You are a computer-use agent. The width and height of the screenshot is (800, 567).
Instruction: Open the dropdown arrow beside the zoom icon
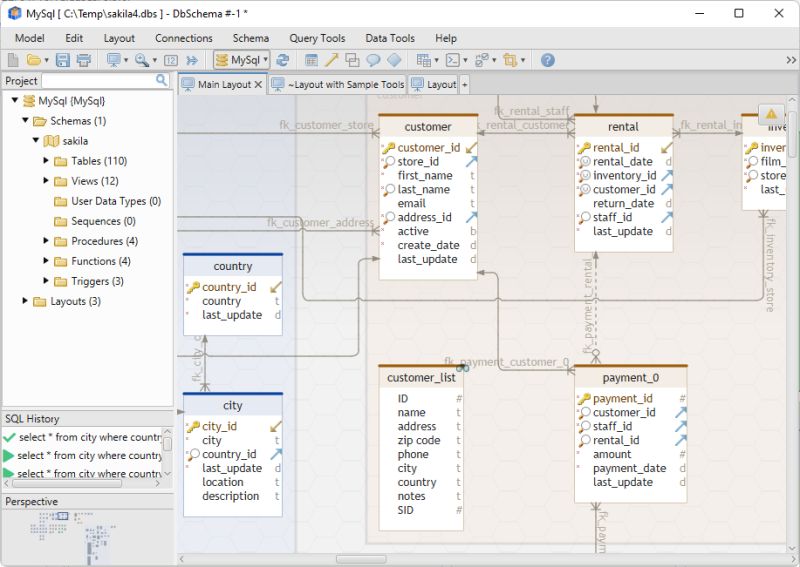155,60
